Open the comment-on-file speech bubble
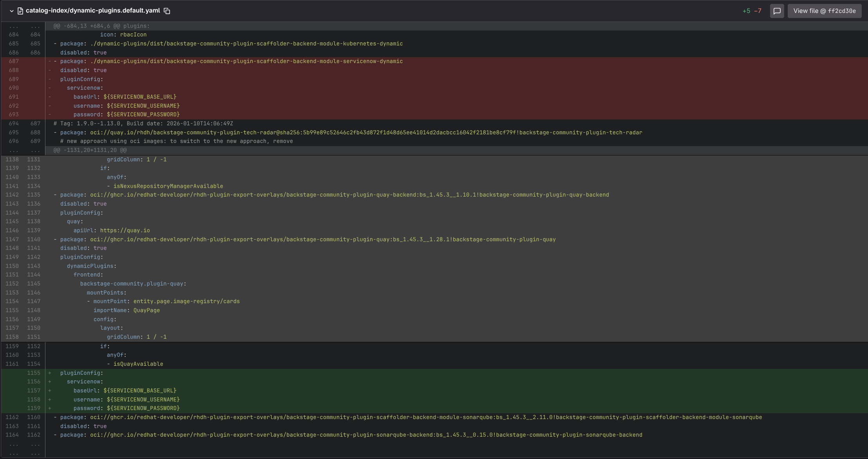The image size is (868, 459). 777,11
